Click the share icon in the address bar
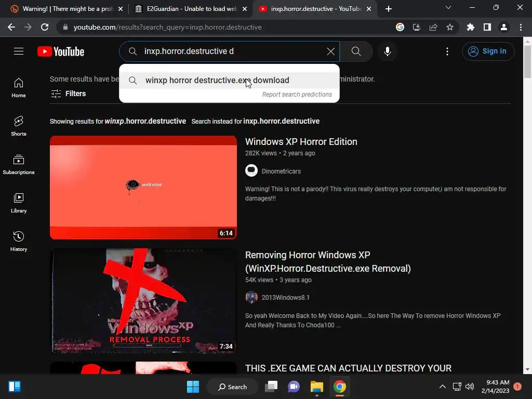Viewport: 532px width, 399px height. (x=433, y=27)
